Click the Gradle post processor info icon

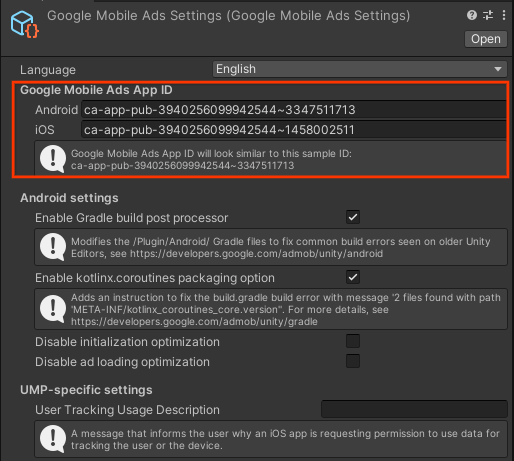point(53,247)
